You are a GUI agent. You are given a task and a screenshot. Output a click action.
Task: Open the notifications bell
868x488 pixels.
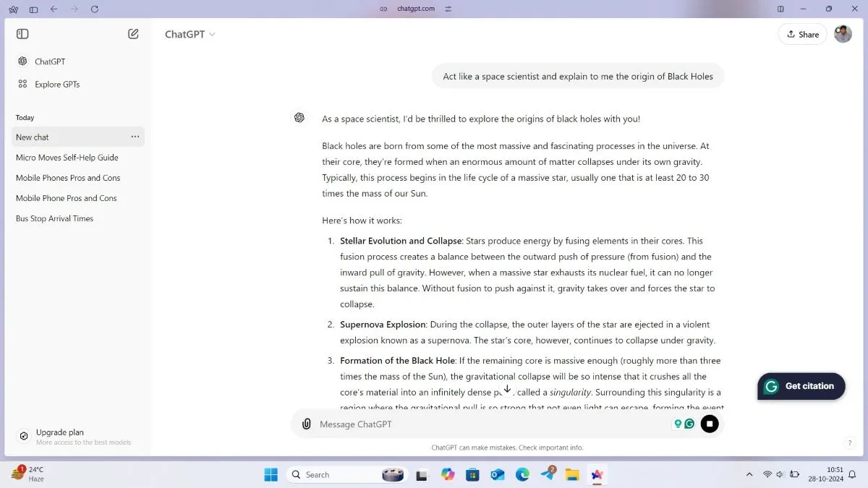(x=852, y=474)
